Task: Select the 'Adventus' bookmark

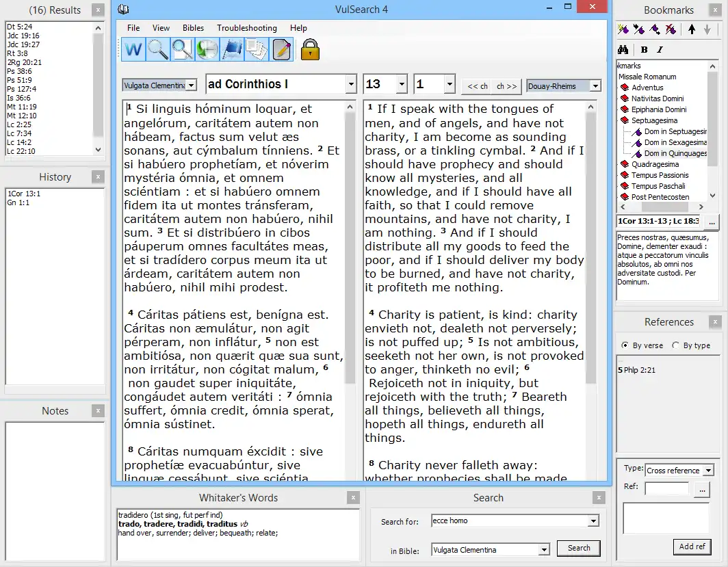Action: click(x=647, y=88)
